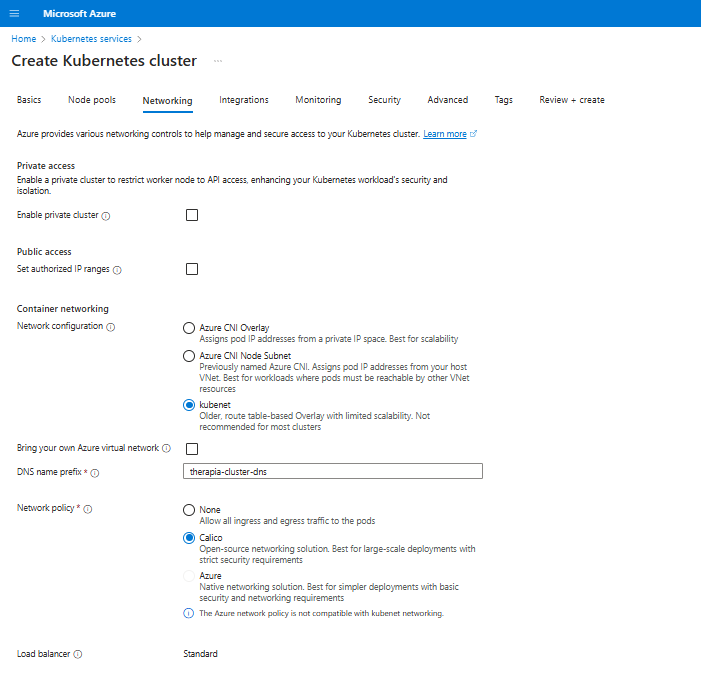This screenshot has height=676, width=701.
Task: Click info icon next to Load balancer
Action: pos(78,655)
